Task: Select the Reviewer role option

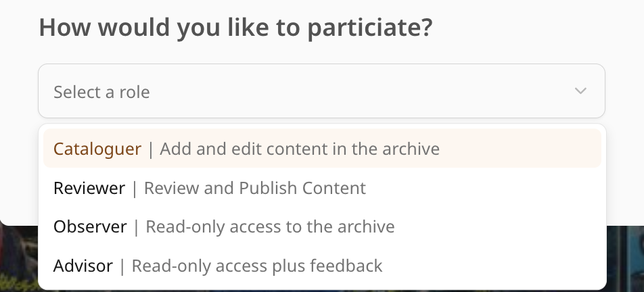Action: (x=322, y=188)
